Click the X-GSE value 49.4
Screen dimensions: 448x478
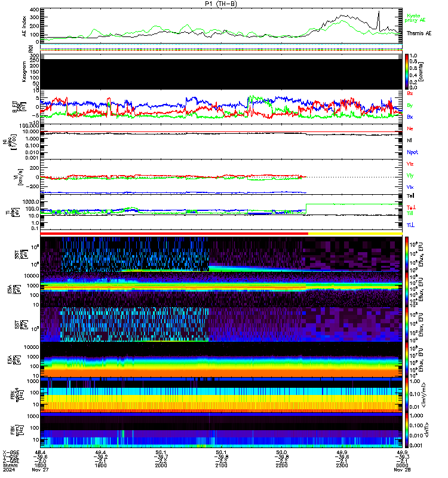(x=100, y=452)
